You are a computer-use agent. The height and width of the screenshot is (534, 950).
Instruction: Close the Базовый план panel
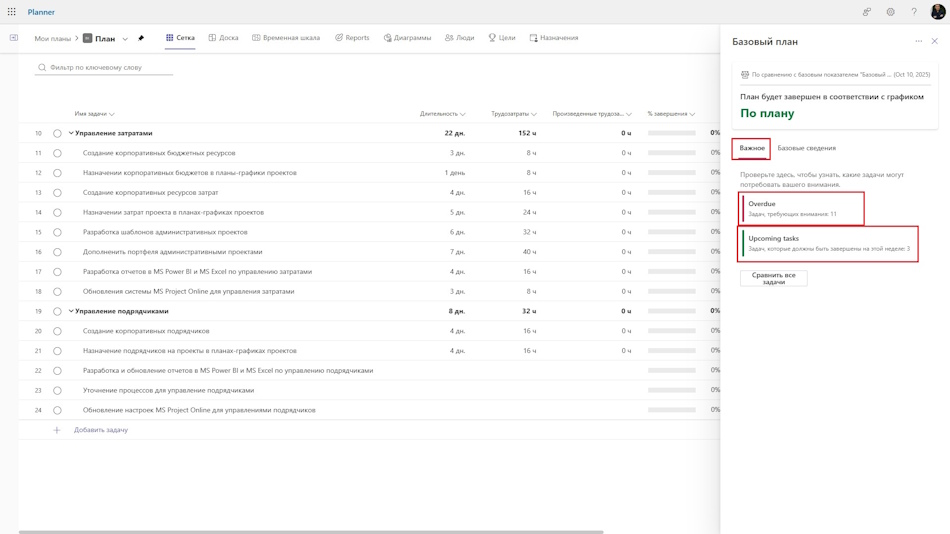[935, 41]
